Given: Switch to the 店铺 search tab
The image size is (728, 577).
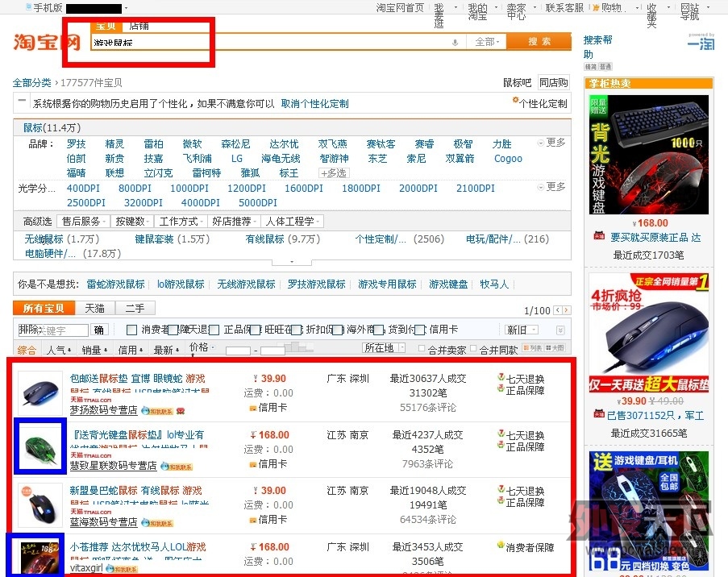Looking at the screenshot, I should pyautogui.click(x=139, y=26).
